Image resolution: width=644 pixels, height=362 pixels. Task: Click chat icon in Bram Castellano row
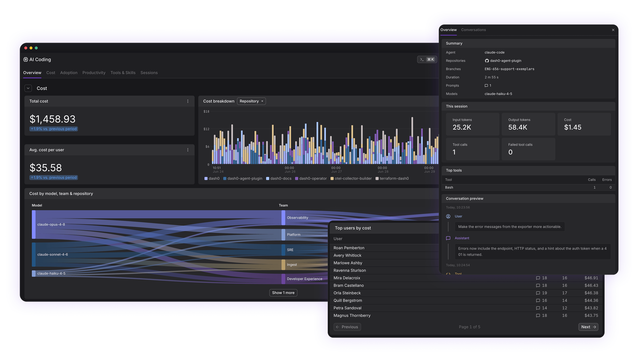coord(538,286)
